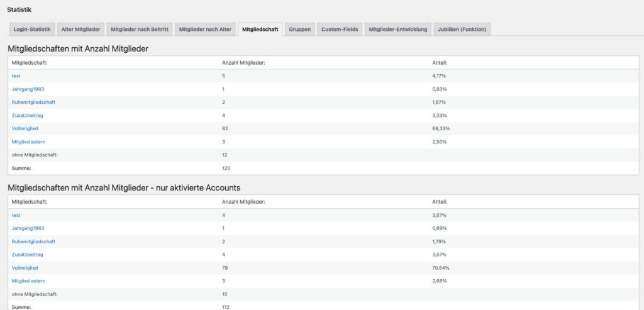Open the test membership link in the top table
Image resolution: width=644 pixels, height=310 pixels.
pos(16,76)
